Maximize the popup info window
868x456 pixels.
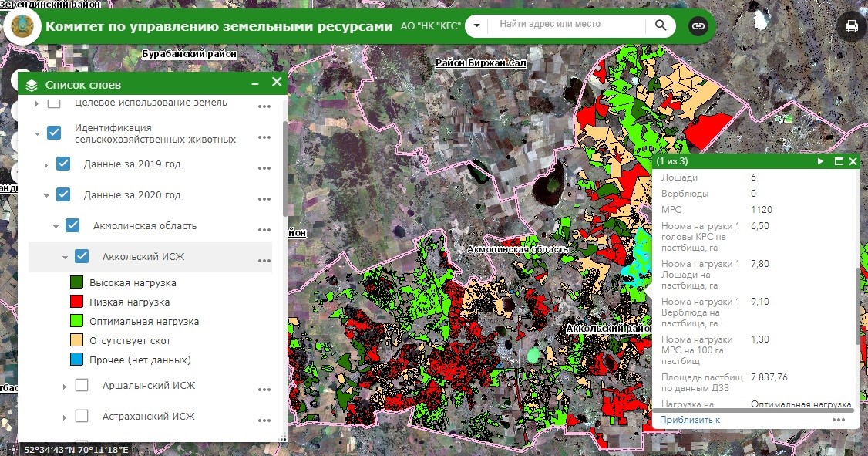839,161
